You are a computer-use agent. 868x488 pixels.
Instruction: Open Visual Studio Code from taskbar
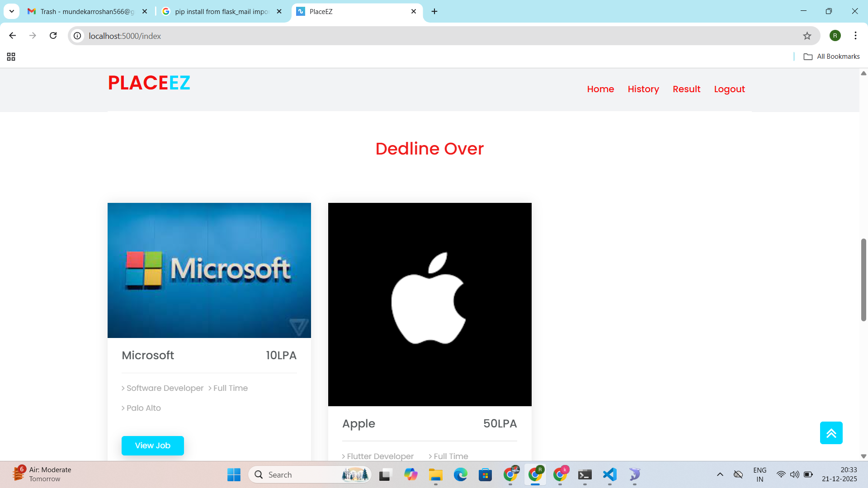click(609, 474)
